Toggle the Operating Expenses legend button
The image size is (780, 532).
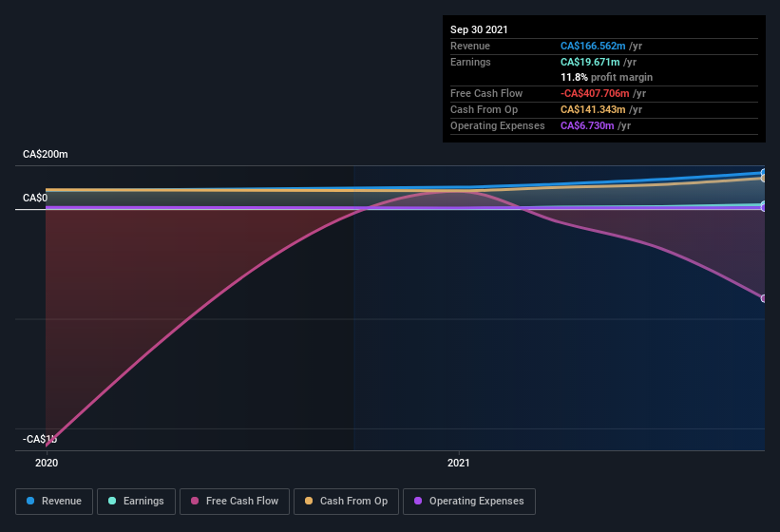469,502
